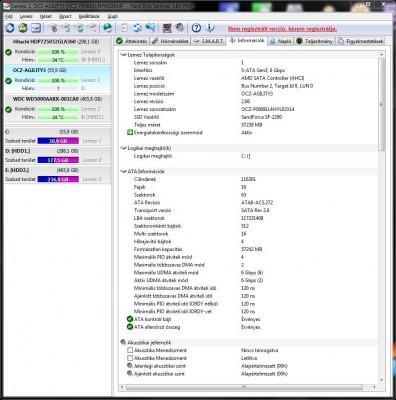
Task: Switch to the Figyelmeztetések tab
Action: point(361,41)
